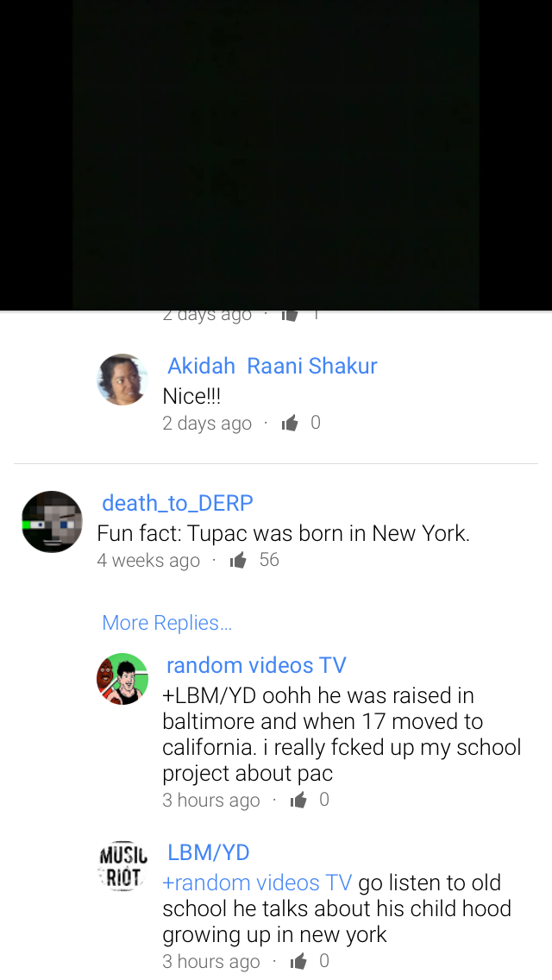552x980 pixels.
Task: Open random videos TV username link
Action: (x=256, y=665)
